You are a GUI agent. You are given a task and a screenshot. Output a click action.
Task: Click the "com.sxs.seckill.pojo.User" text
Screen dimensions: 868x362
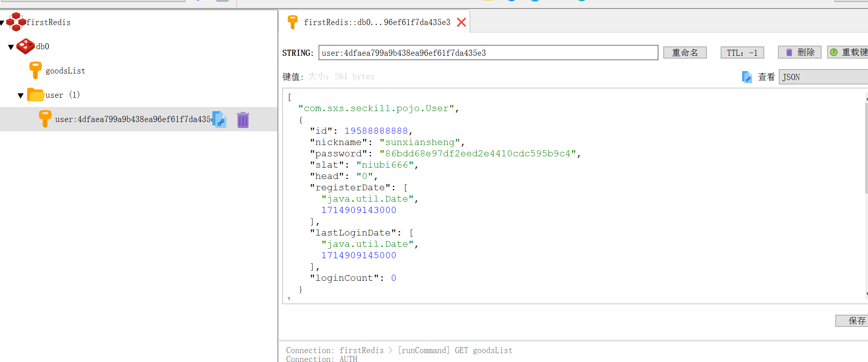[376, 108]
